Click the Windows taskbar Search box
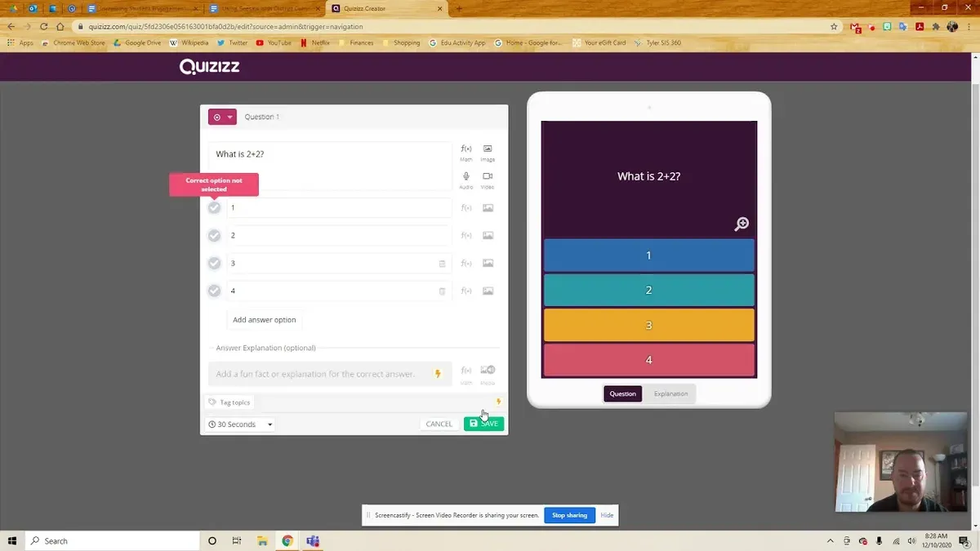 [x=113, y=540]
